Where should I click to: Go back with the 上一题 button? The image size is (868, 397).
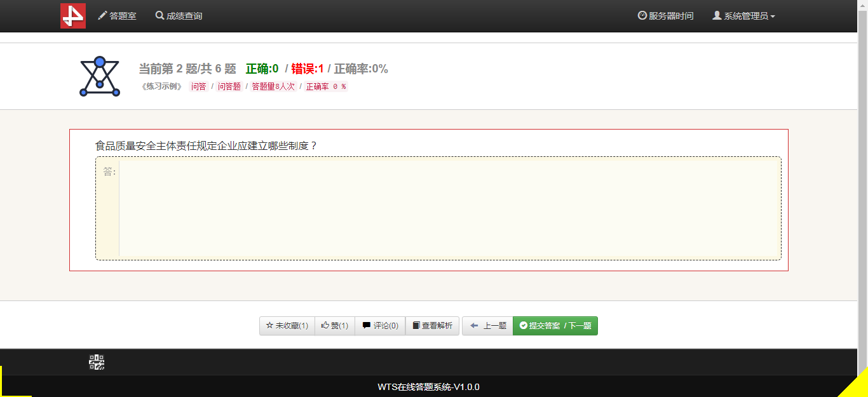click(487, 326)
